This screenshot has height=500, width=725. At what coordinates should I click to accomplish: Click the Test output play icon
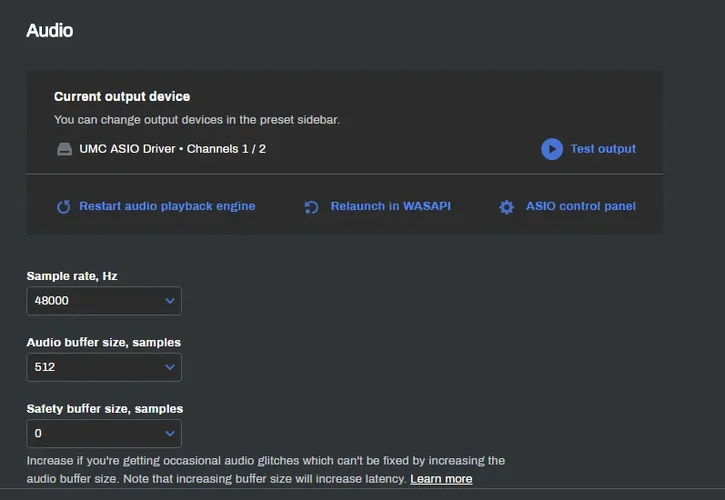click(552, 149)
